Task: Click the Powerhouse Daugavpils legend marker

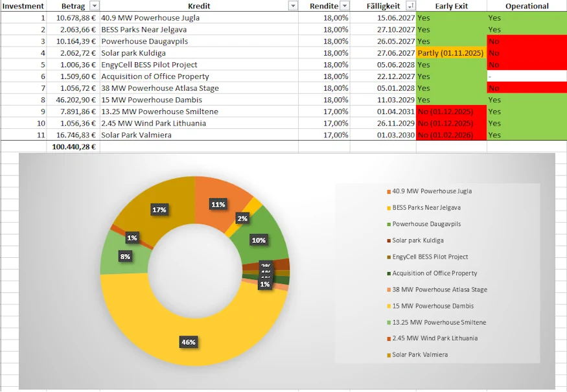Action: [x=389, y=224]
